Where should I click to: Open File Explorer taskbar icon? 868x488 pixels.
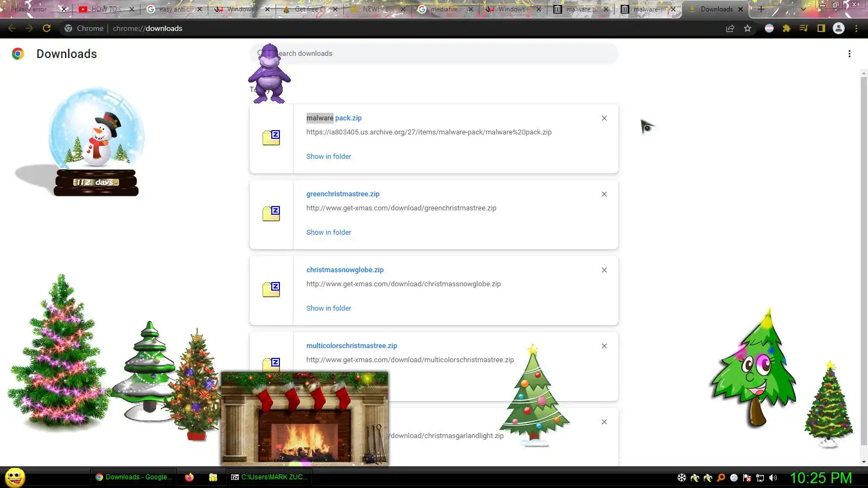[213, 477]
